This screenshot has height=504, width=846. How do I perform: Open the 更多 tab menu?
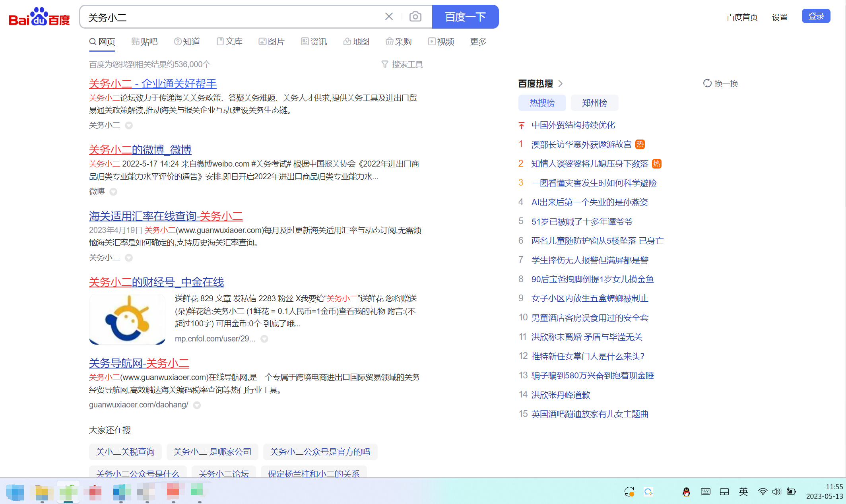(x=478, y=42)
